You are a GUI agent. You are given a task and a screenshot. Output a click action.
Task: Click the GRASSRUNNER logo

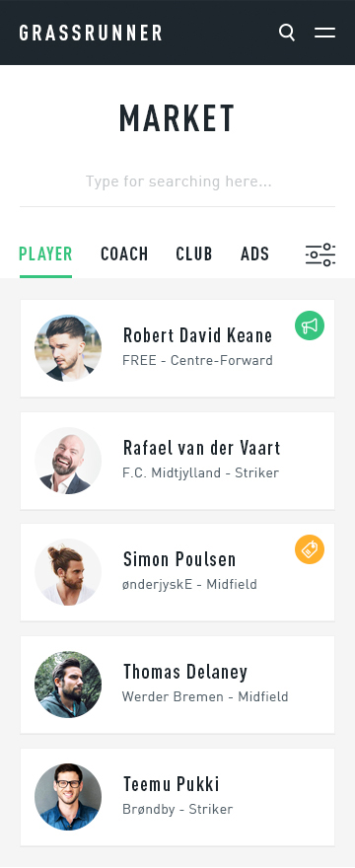[x=91, y=33]
